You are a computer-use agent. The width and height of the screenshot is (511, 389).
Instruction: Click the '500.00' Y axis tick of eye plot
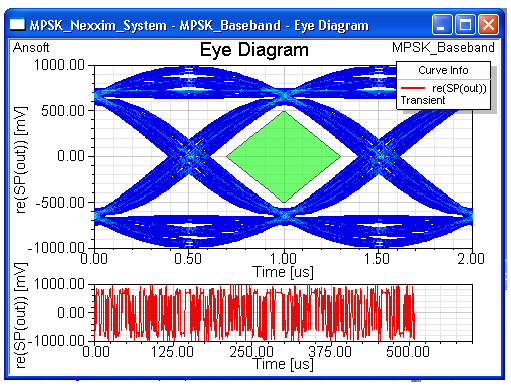pos(63,111)
